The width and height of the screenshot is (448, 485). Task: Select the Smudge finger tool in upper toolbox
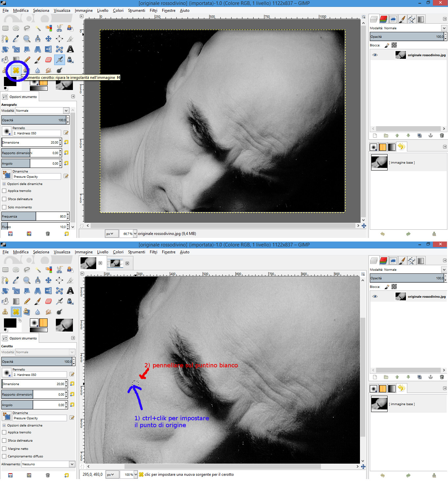(49, 70)
